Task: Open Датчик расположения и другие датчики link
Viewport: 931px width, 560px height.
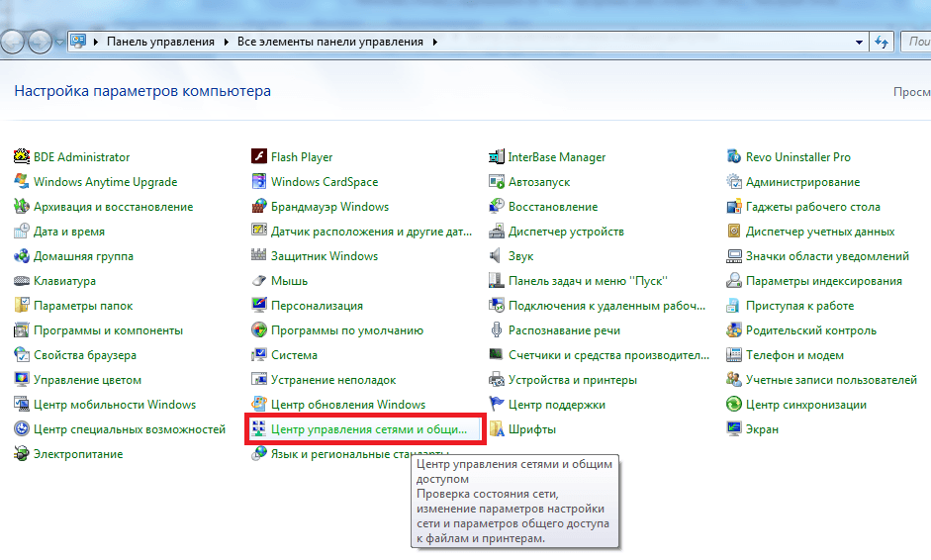Action: coord(371,231)
